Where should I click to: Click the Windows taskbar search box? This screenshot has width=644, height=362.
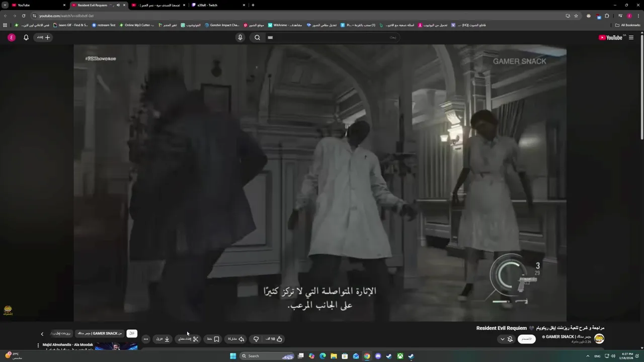[x=268, y=356]
